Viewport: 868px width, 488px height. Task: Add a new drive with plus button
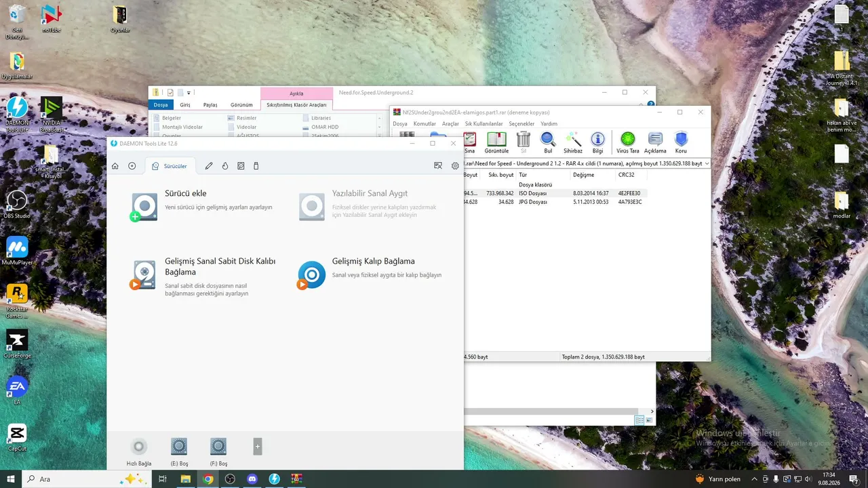pyautogui.click(x=258, y=447)
